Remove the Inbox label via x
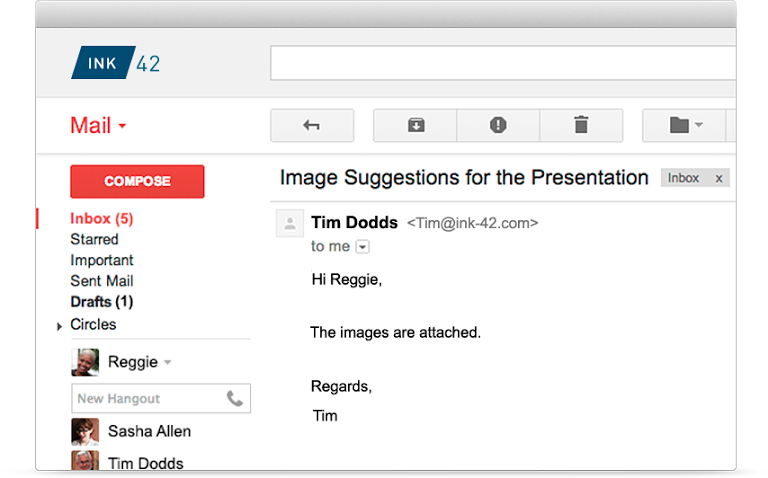768x478 pixels. [x=718, y=178]
